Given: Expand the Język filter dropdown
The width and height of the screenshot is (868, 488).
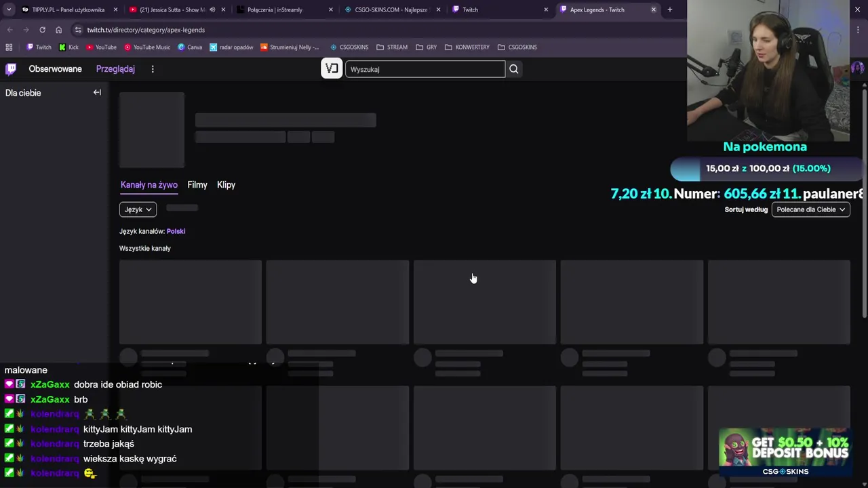Looking at the screenshot, I should click(x=138, y=209).
